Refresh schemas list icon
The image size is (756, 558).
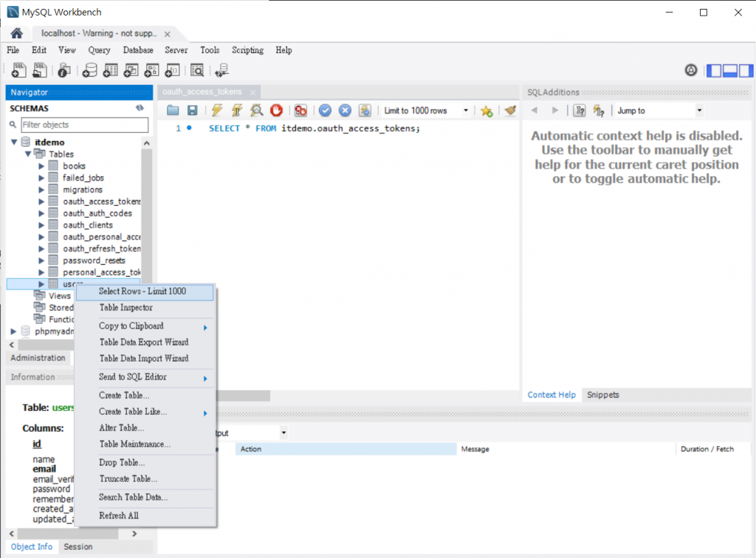(140, 108)
